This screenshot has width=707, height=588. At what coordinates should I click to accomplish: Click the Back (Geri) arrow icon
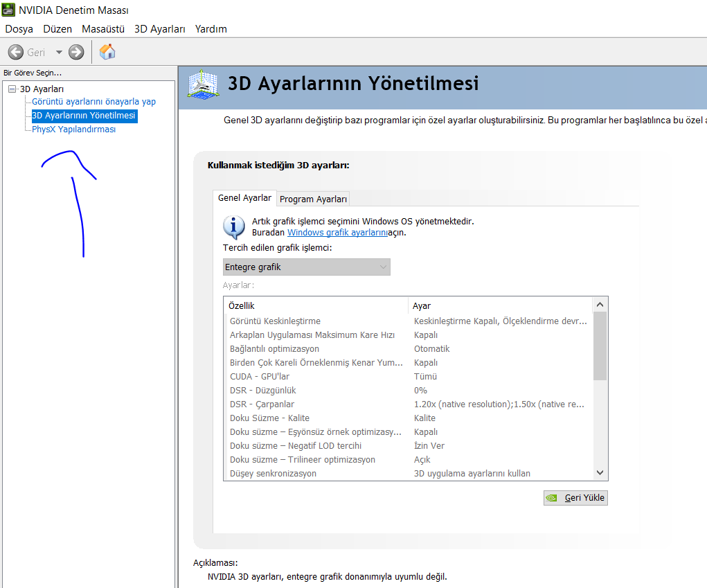click(x=16, y=53)
